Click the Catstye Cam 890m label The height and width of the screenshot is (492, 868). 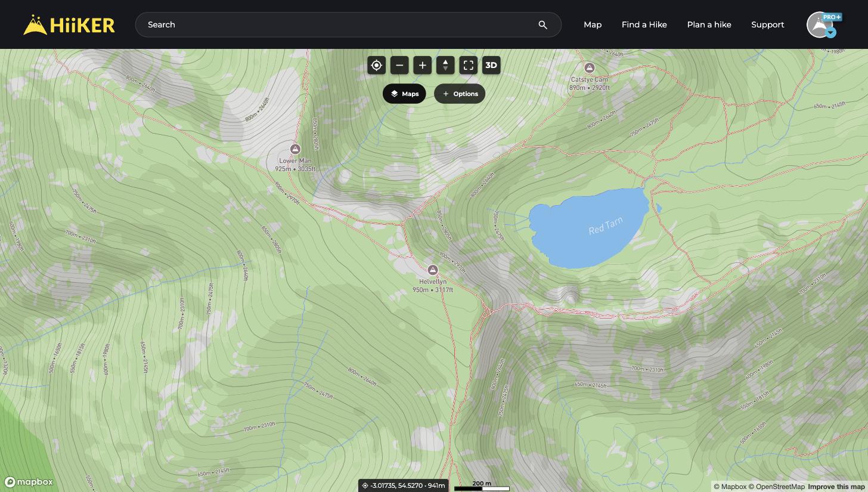(x=590, y=83)
